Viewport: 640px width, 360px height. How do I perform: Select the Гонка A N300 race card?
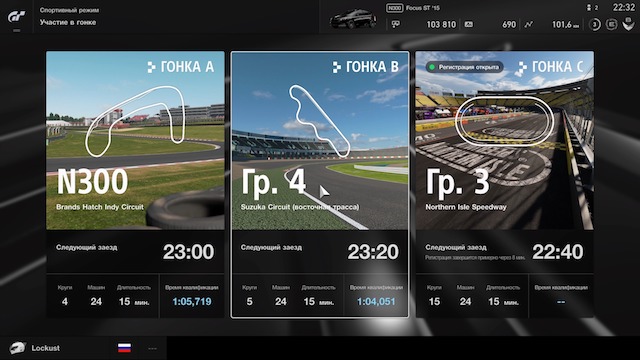point(135,184)
